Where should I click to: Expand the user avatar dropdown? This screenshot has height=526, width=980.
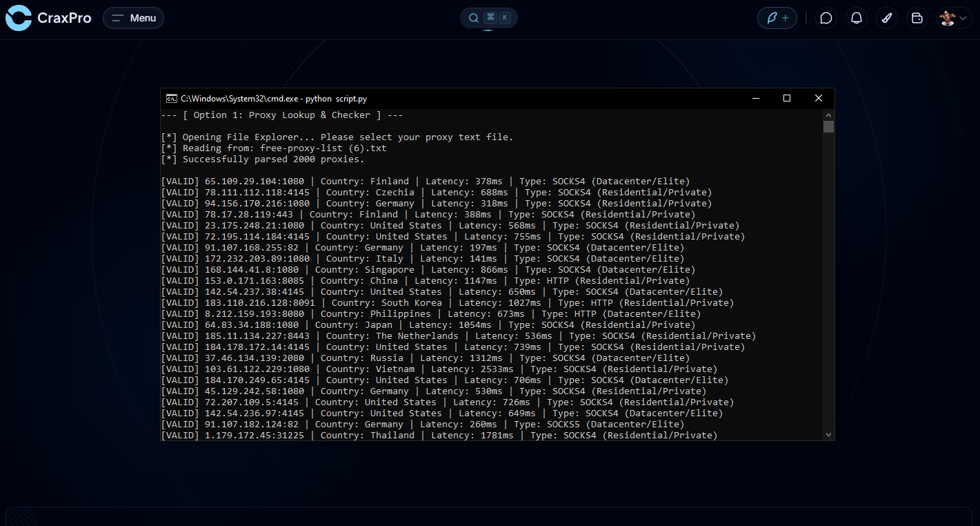point(954,18)
